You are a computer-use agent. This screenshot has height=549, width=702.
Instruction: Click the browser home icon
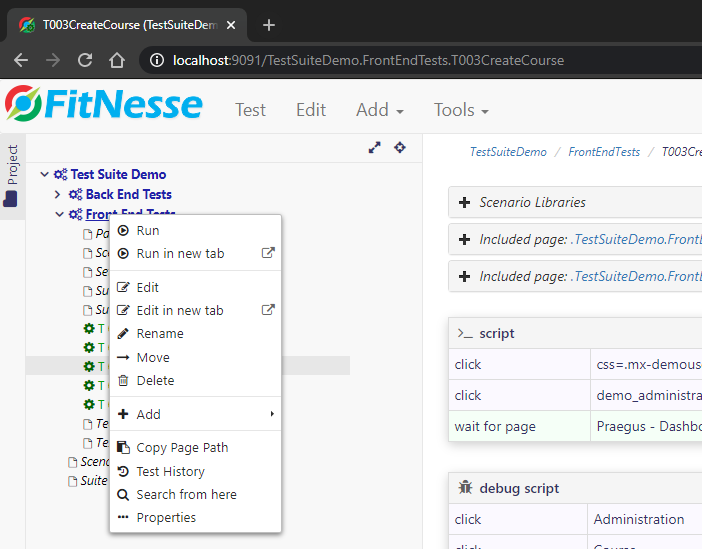pos(117,60)
